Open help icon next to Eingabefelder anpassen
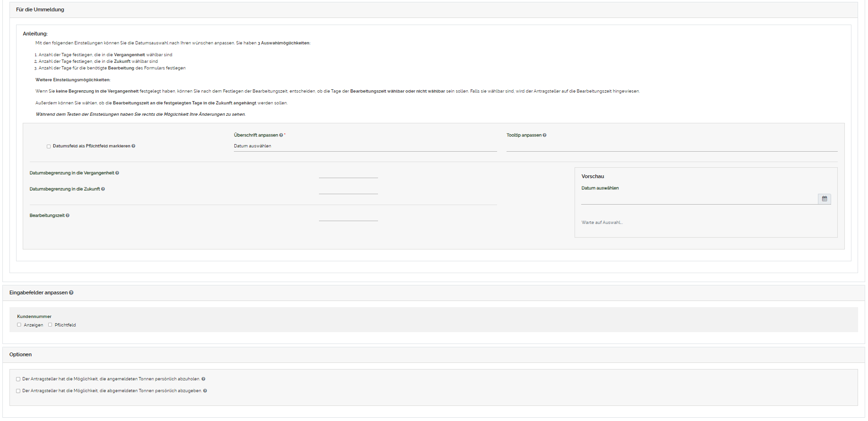Screen dimensions: 868x421 71,292
